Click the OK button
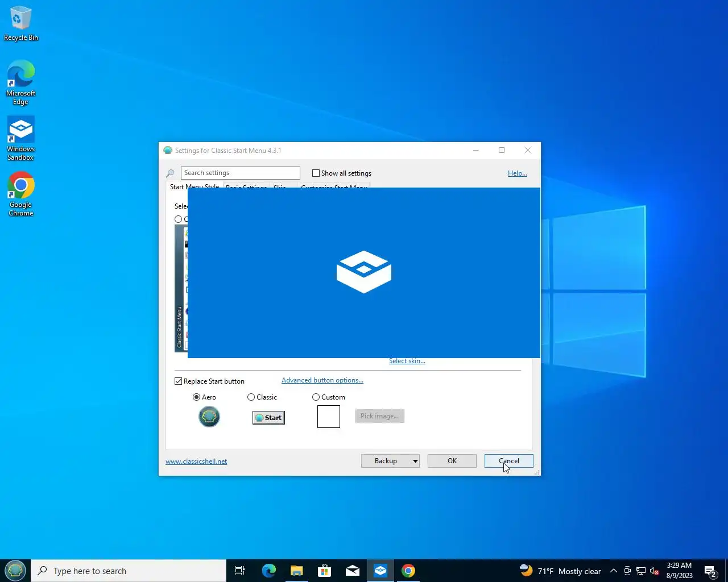Image resolution: width=728 pixels, height=582 pixels. (x=452, y=461)
